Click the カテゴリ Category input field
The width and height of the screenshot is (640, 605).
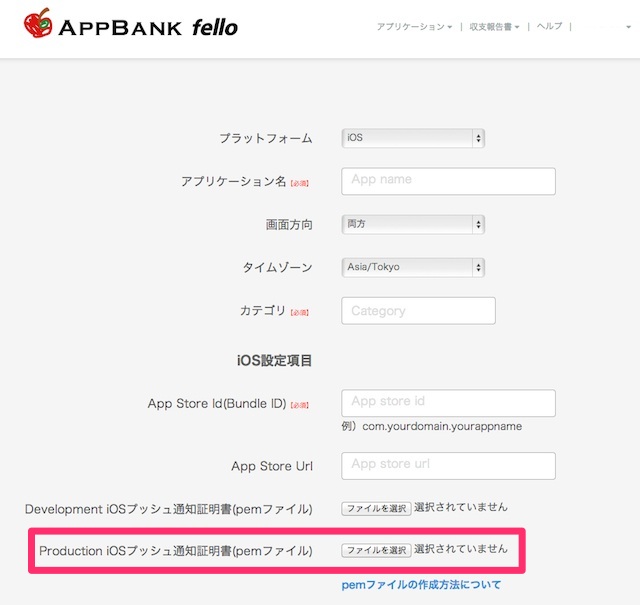(418, 311)
